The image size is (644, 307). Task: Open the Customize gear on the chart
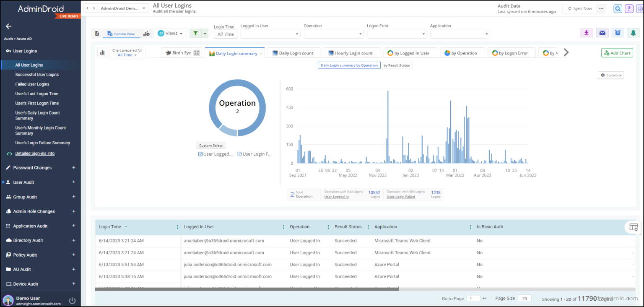pos(610,75)
